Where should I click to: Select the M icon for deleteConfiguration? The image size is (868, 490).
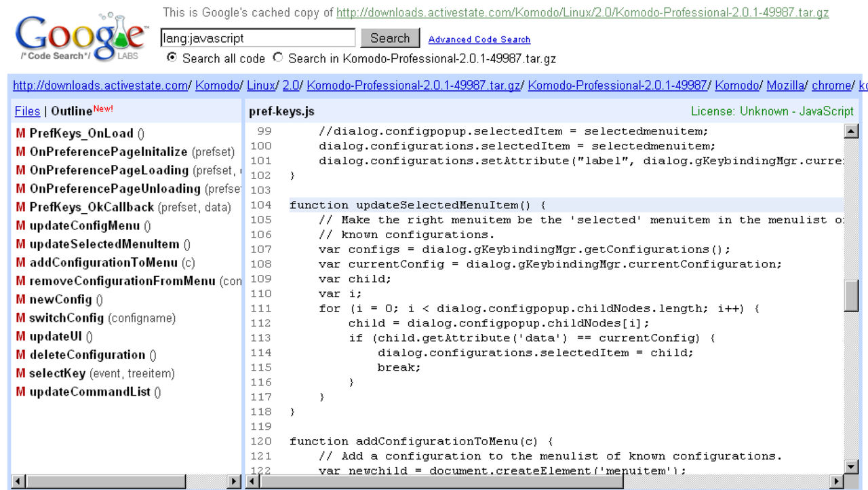20,354
